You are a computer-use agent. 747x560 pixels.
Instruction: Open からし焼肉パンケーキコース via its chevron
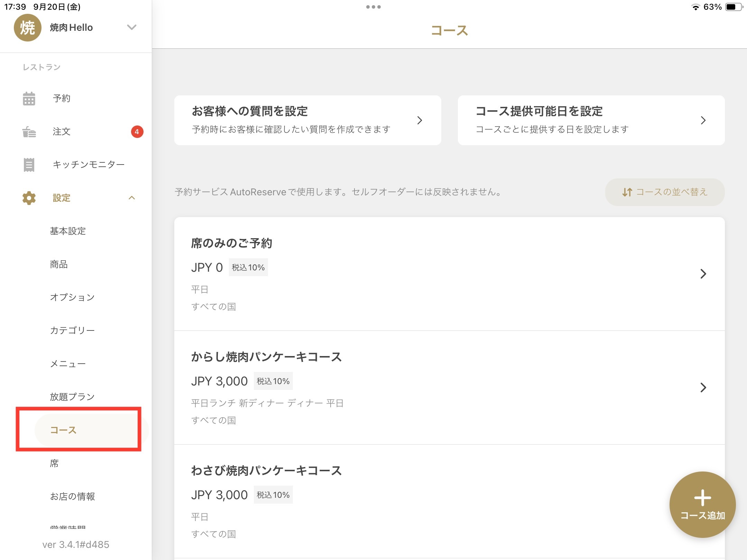pos(703,388)
